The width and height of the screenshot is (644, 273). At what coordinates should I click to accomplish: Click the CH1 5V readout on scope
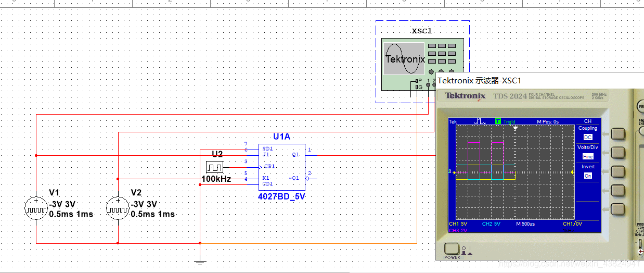(x=458, y=224)
